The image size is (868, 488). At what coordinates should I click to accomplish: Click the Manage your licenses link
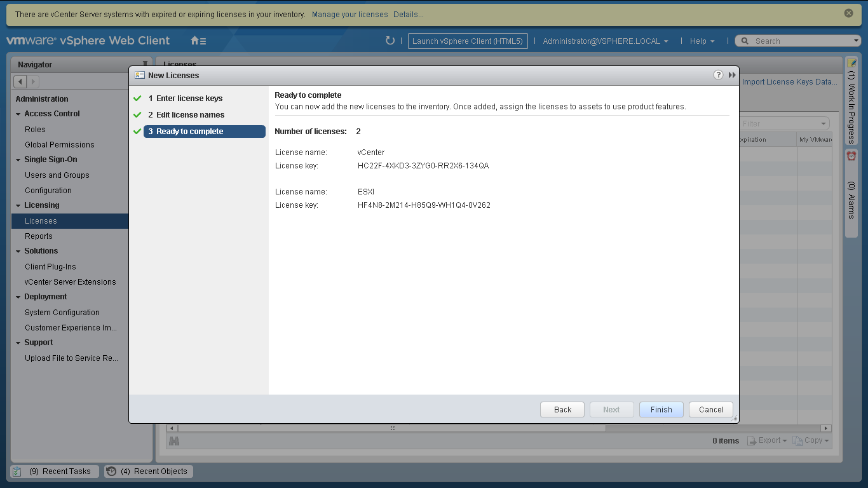[349, 14]
